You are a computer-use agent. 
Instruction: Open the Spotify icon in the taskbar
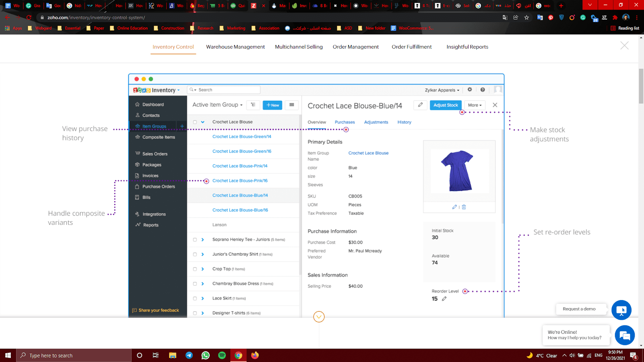(222, 356)
